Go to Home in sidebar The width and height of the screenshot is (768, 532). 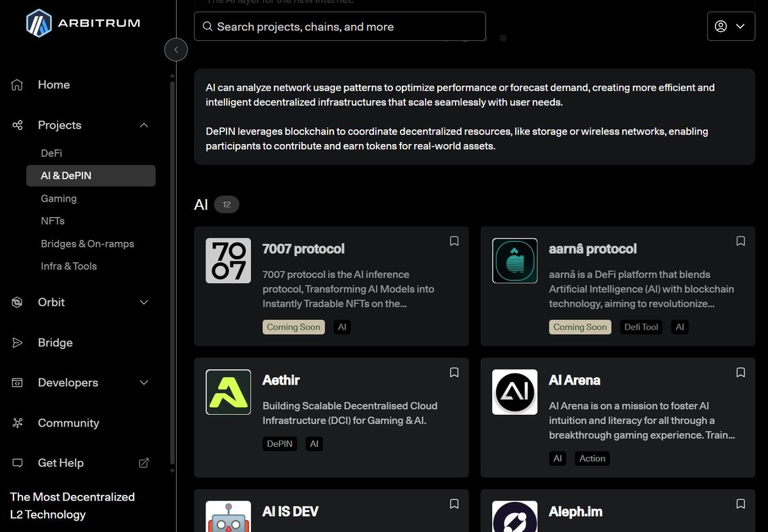point(54,85)
